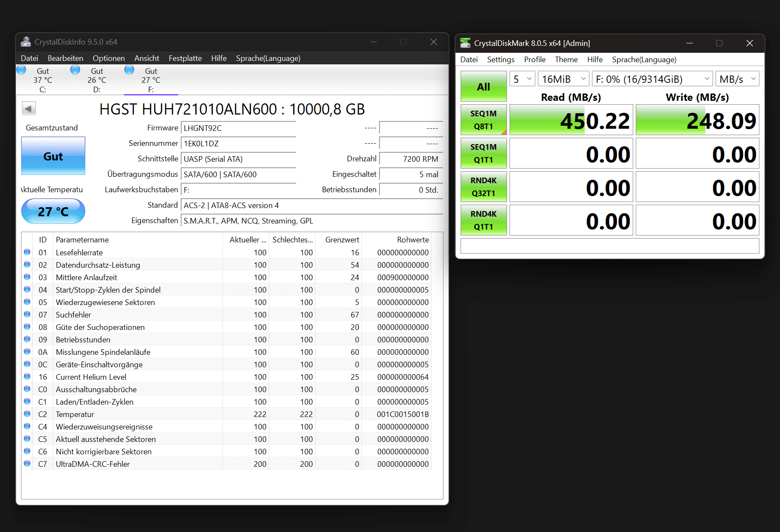Click the Seriennummer field showing 1EK0L1DZ

click(239, 144)
